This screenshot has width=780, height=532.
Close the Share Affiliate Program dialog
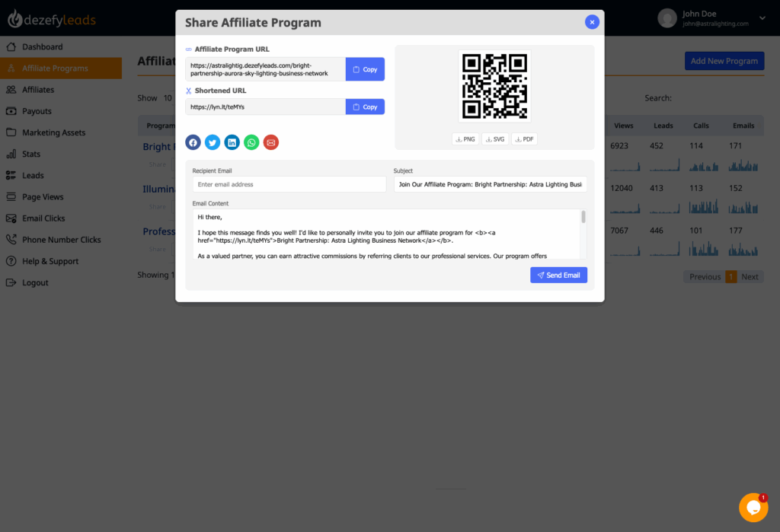(592, 22)
